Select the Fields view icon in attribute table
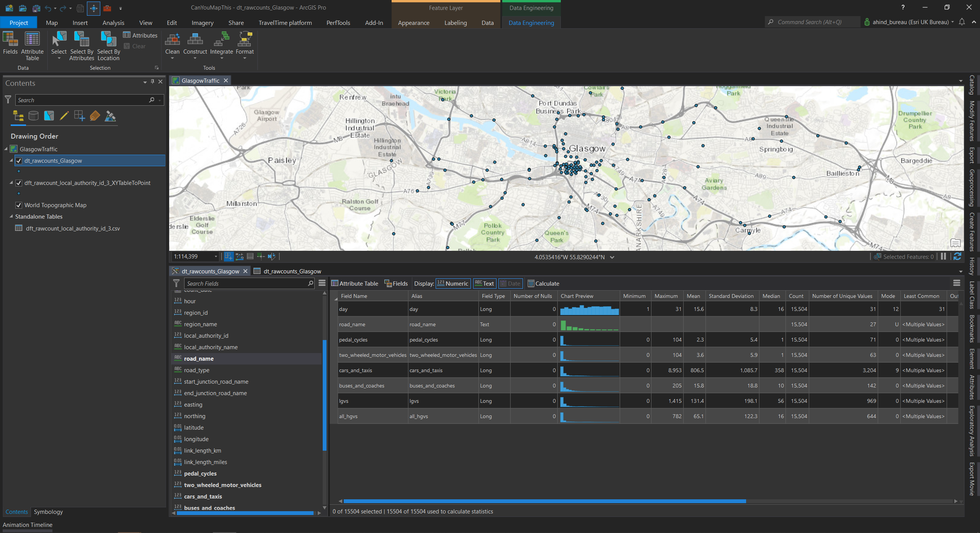The width and height of the screenshot is (980, 533). (x=397, y=284)
